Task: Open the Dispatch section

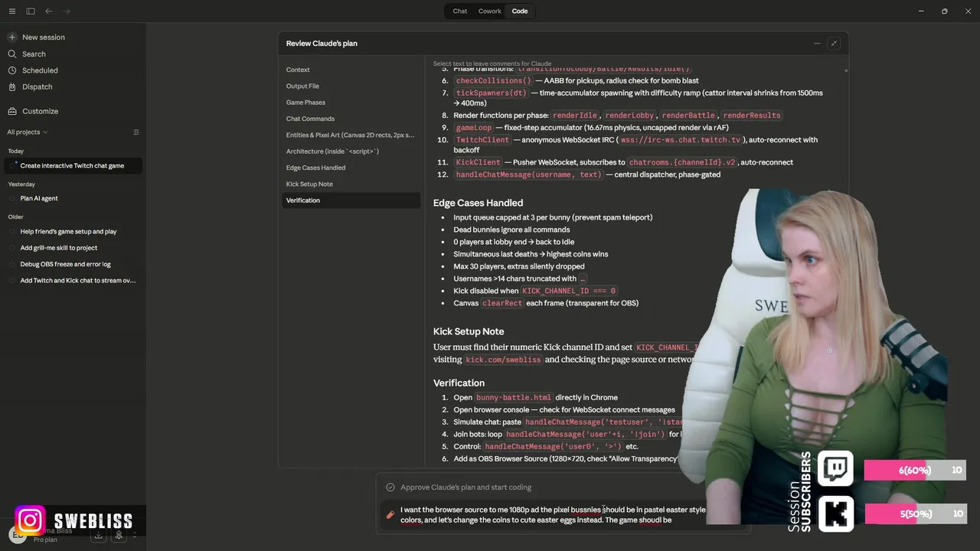Action: [x=37, y=86]
